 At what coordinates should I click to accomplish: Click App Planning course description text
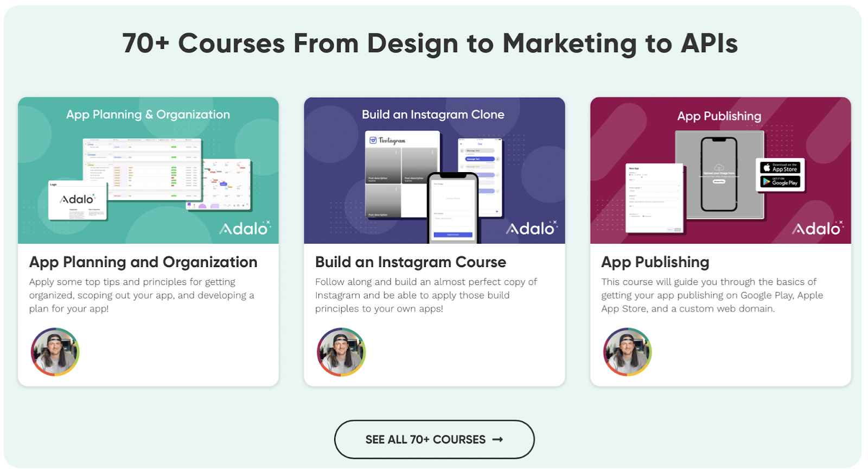142,295
